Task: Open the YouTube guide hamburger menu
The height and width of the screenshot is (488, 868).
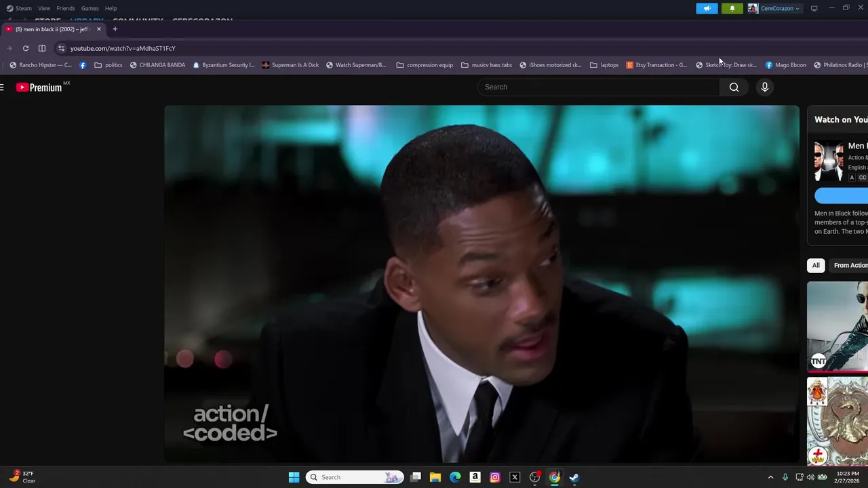Action: pos(2,87)
